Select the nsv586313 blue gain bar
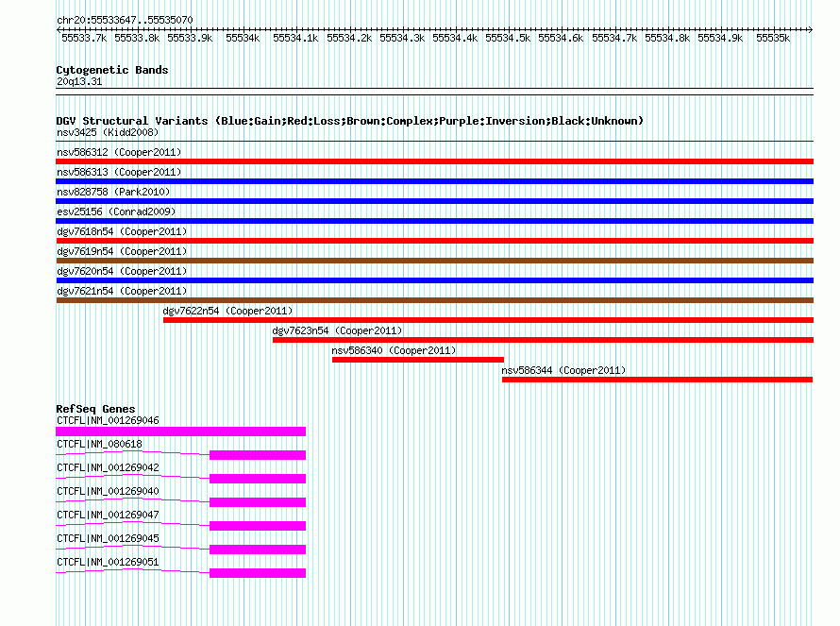Viewport: 840px width, 626px height. (434, 181)
